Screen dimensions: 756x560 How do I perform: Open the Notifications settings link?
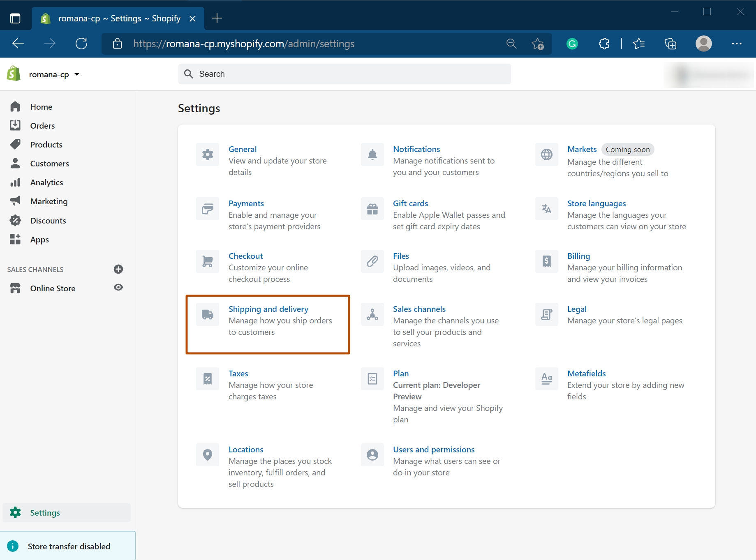tap(416, 149)
